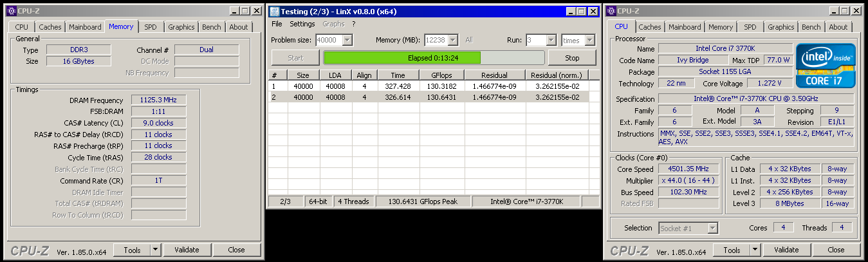The width and height of the screenshot is (868, 262).
Task: Expand the Problem size dropdown in LinX
Action: pos(347,40)
